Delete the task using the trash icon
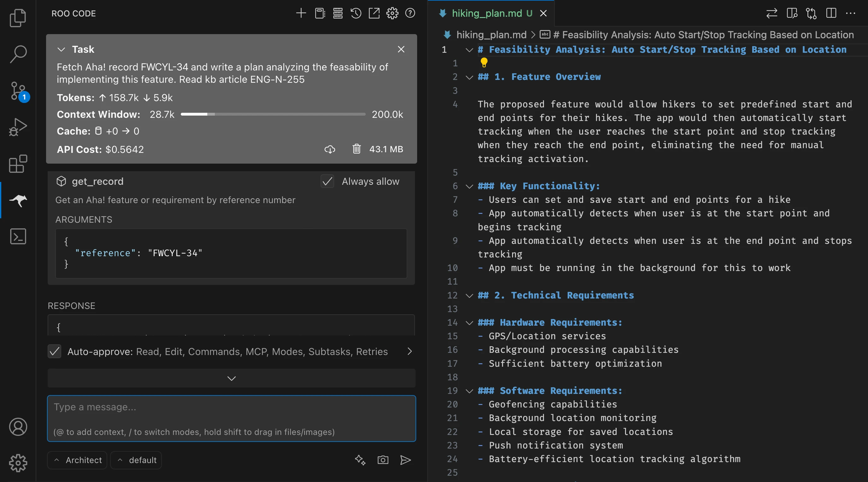The width and height of the screenshot is (868, 482). coord(357,149)
